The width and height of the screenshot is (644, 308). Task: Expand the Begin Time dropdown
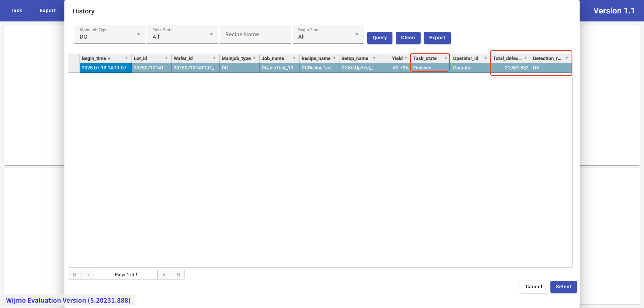[357, 35]
